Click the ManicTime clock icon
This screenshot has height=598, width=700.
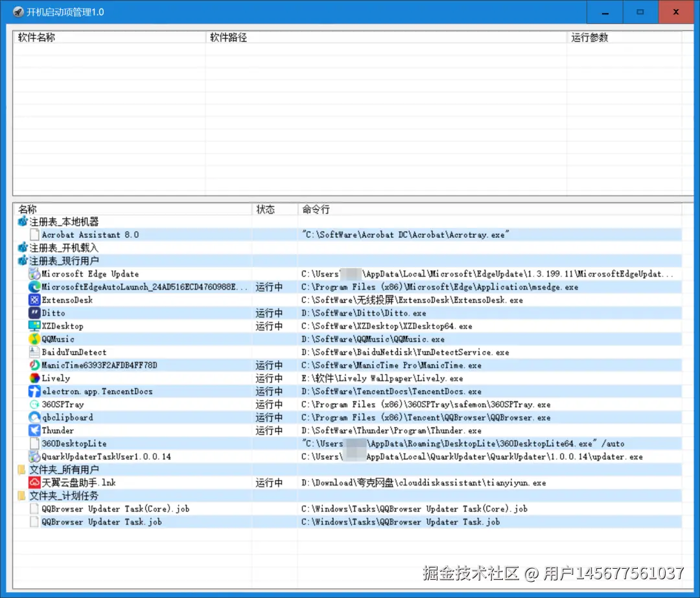coord(34,365)
